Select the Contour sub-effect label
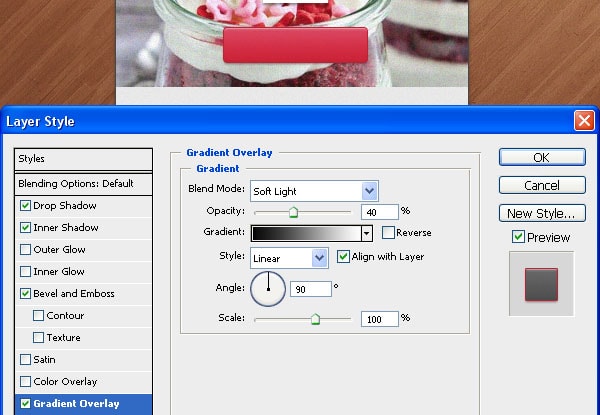Image resolution: width=600 pixels, height=415 pixels. (65, 316)
